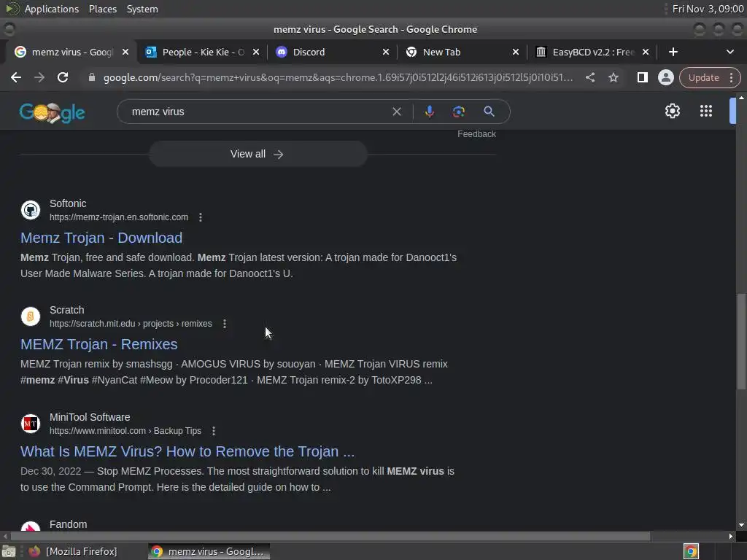Close the Discord tab
Screen dimensions: 747x560
(x=385, y=52)
